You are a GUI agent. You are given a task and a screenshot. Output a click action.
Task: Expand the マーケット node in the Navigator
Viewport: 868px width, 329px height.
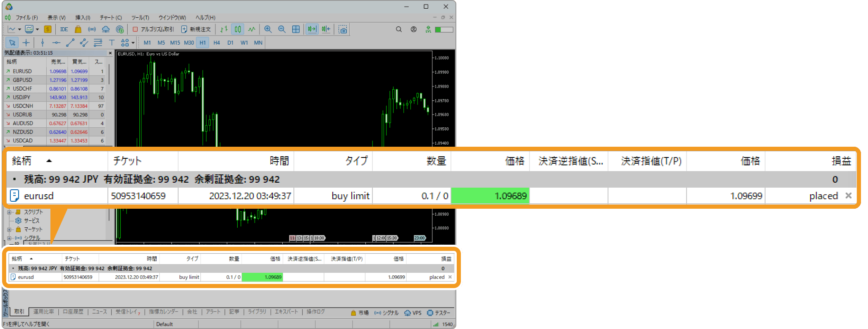pyautogui.click(x=10, y=229)
